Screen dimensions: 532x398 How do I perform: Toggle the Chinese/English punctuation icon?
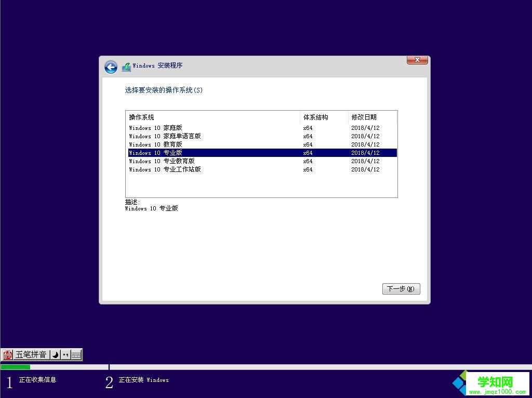tap(65, 355)
